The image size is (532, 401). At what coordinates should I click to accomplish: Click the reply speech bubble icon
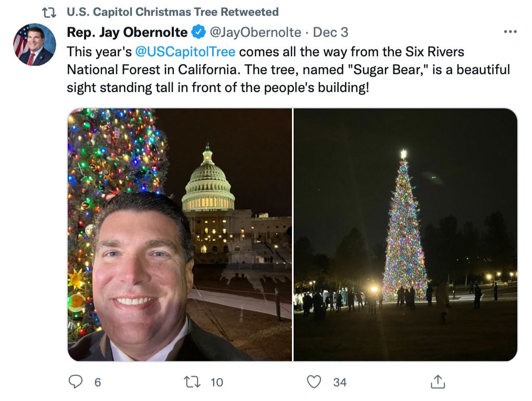click(75, 382)
